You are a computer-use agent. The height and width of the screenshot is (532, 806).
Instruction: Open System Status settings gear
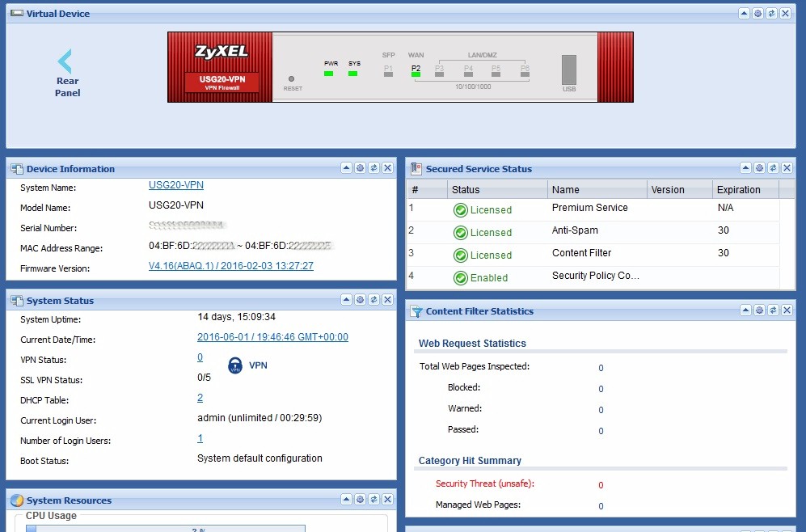(361, 299)
